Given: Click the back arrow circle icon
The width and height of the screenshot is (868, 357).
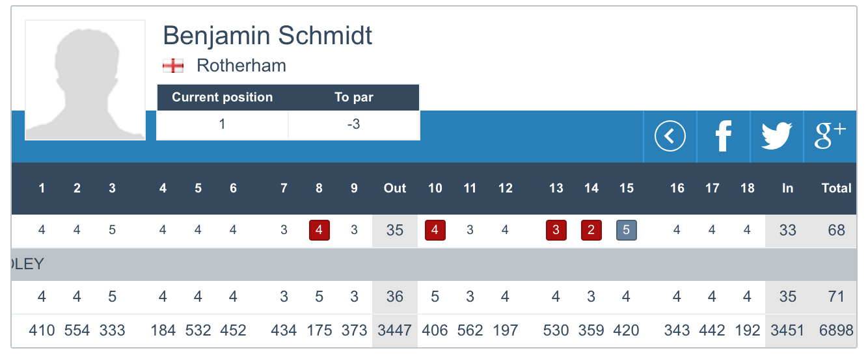Looking at the screenshot, I should click(x=670, y=137).
